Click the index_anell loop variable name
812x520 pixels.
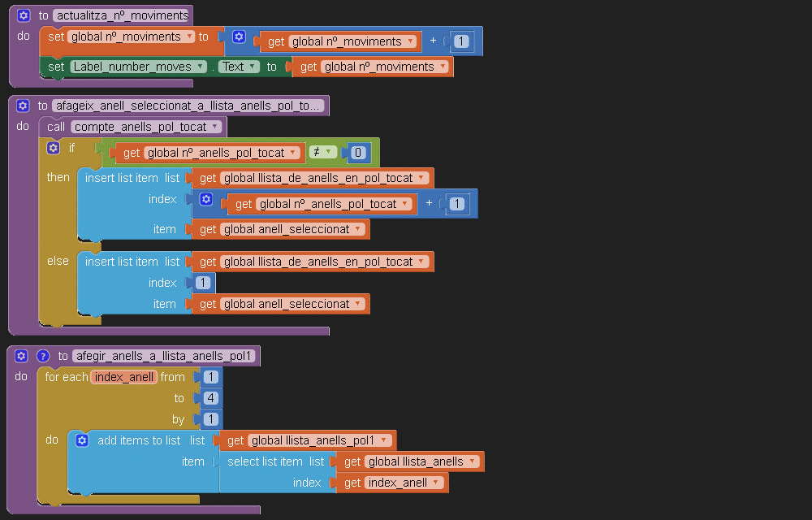click(x=123, y=377)
